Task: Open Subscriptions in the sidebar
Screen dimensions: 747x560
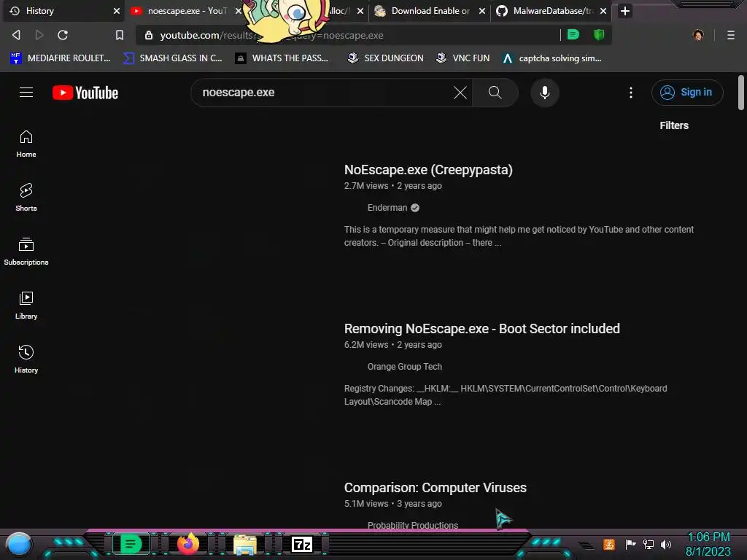Action: pos(26,252)
